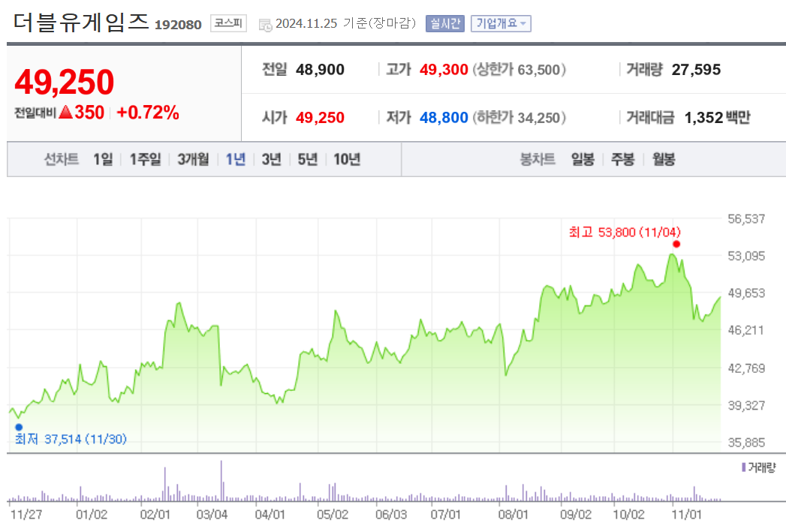
Task: Select the 1년 line chart tab
Action: point(236,159)
